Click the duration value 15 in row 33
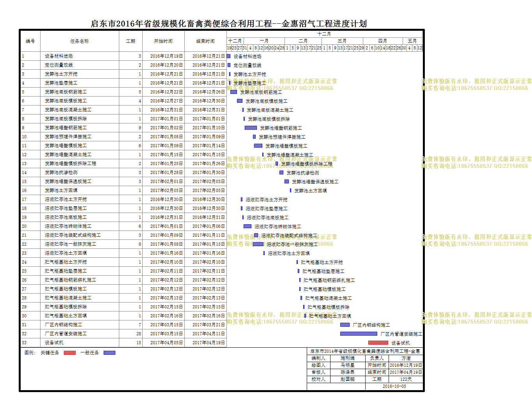The height and width of the screenshot is (410, 532). pos(139,343)
